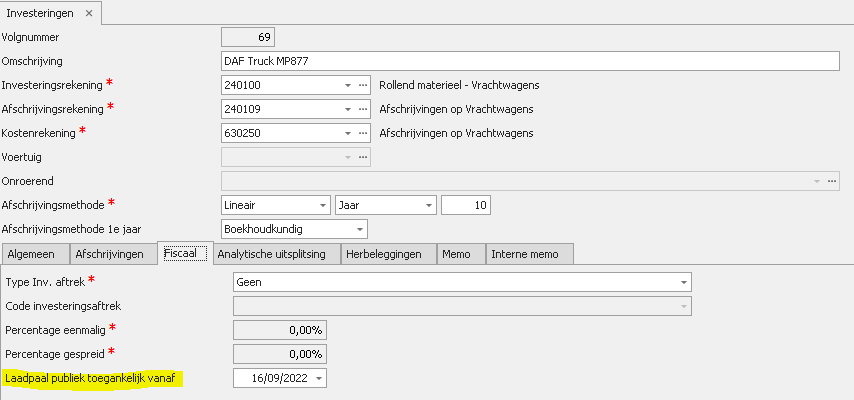
Task: Open the Laadpaal date picker arrow
Action: click(318, 378)
